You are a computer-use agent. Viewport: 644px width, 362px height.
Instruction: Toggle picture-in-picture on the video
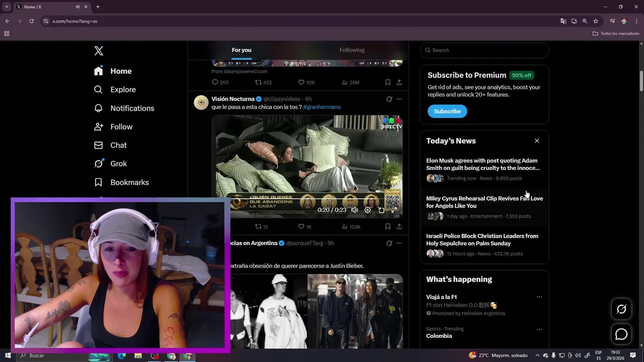(381, 210)
